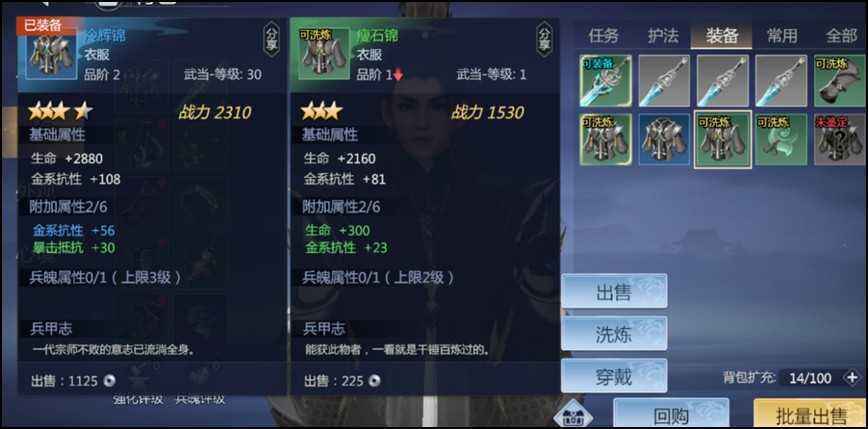Image resolution: width=868 pixels, height=429 pixels.
Task: Click 分享 share badge on equipped item panel
Action: point(271,39)
